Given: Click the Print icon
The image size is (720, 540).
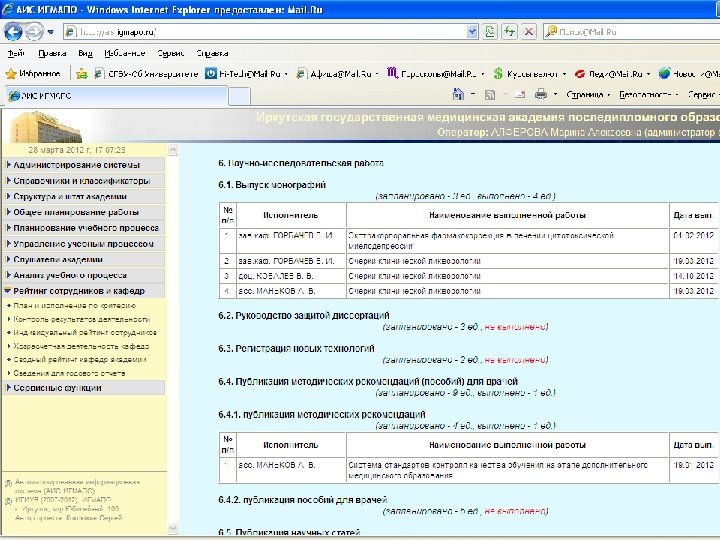Looking at the screenshot, I should click(541, 95).
